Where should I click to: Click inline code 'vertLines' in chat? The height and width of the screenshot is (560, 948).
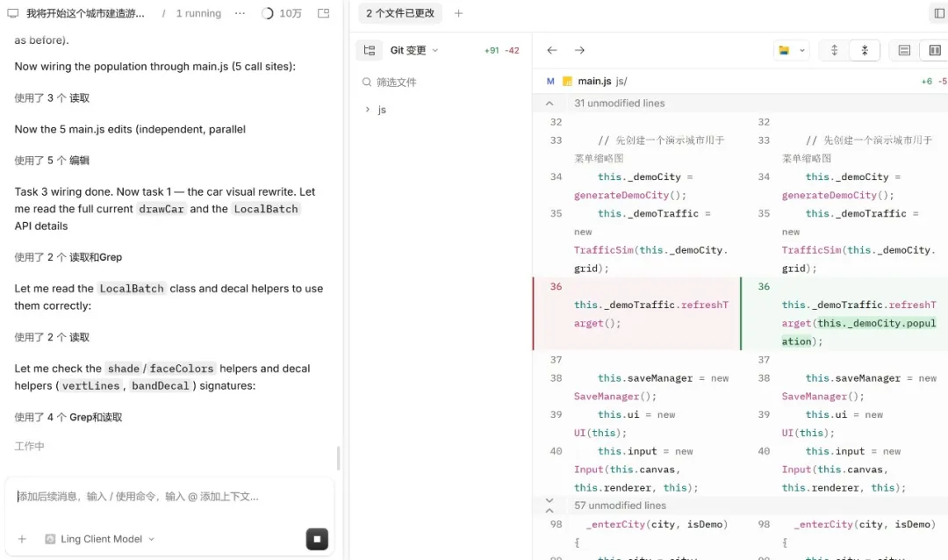coord(90,386)
